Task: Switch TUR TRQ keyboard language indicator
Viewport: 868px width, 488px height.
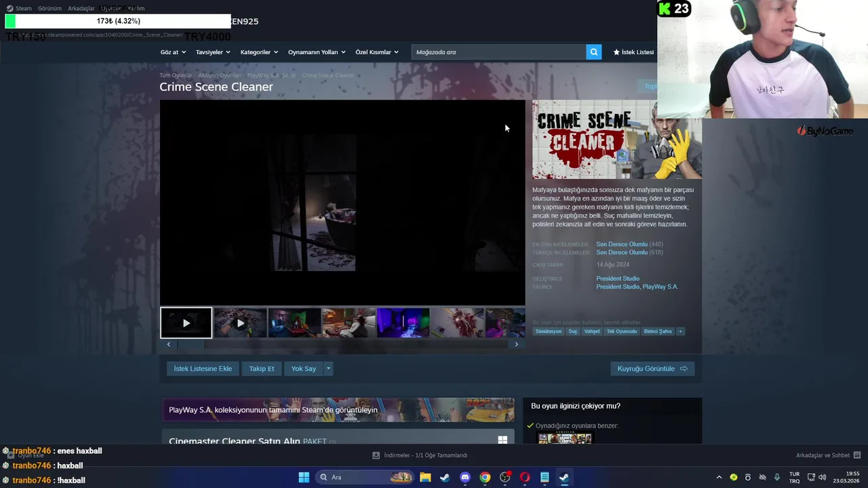Action: click(794, 477)
